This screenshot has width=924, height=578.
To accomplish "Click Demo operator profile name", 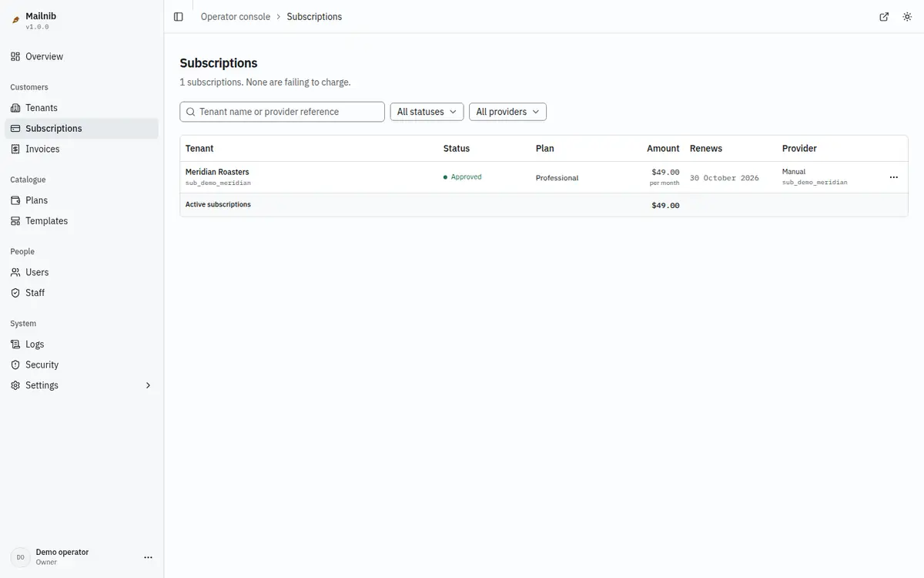I will tap(62, 552).
